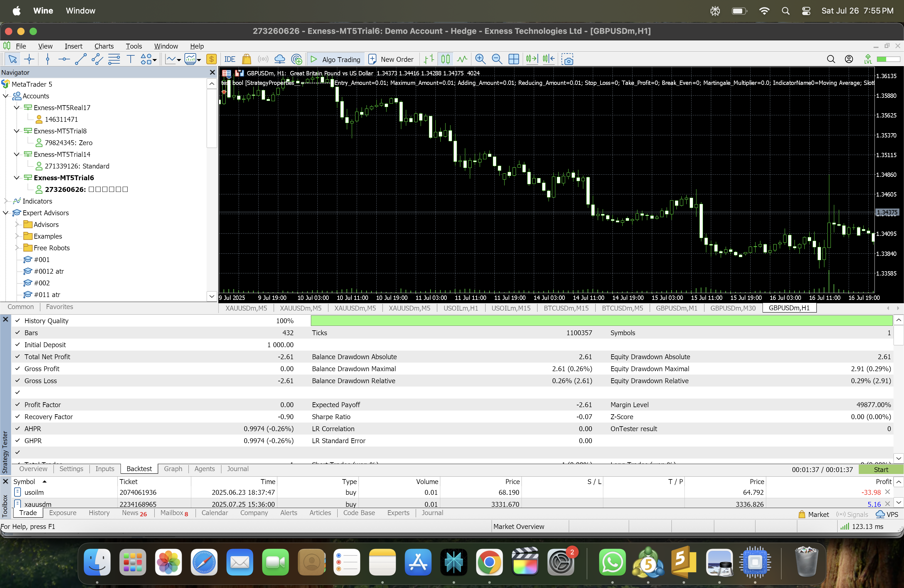The height and width of the screenshot is (588, 904).
Task: Tile chart windows with grid icon
Action: [x=513, y=59]
